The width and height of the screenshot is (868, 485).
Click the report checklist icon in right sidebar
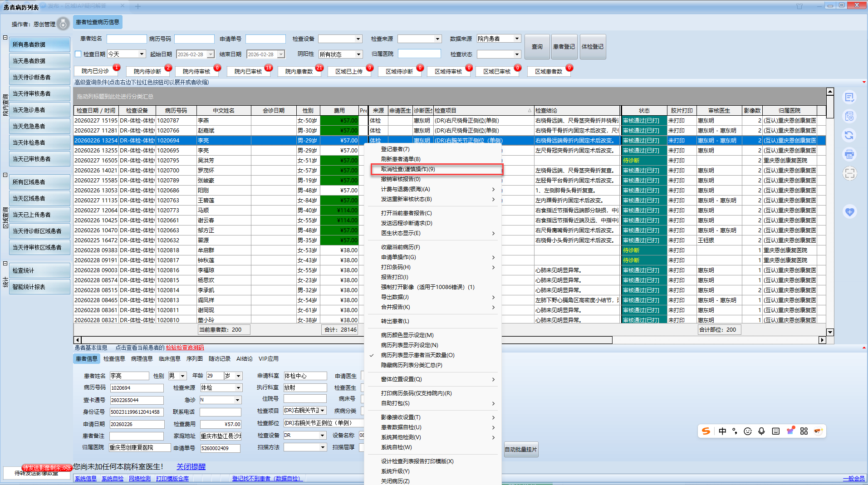[x=849, y=98]
